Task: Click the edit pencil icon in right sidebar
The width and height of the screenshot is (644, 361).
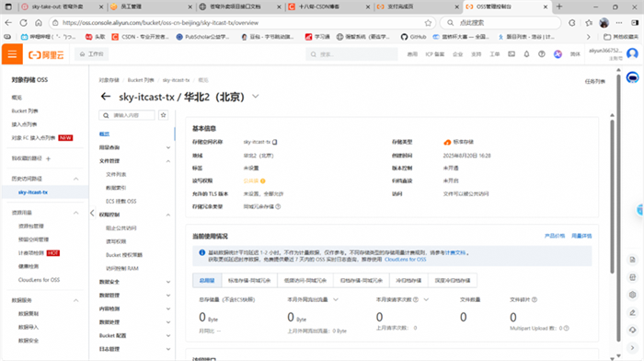Action: (633, 313)
